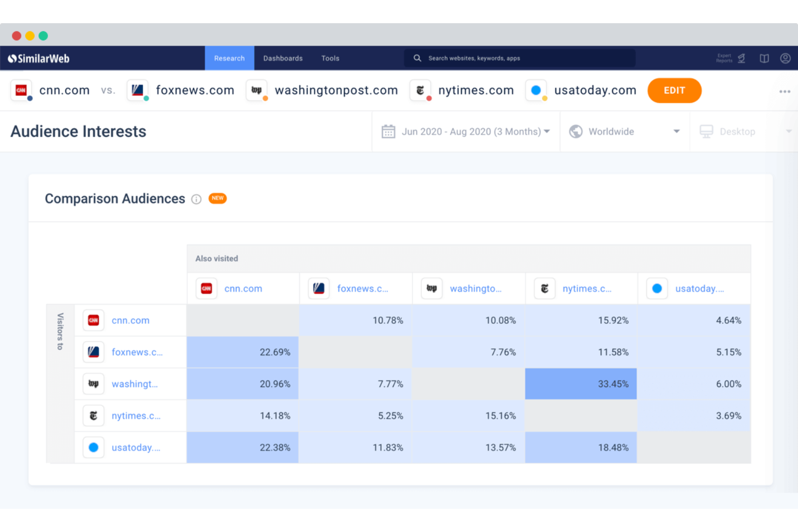Select the 10.78% cell
The image size is (798, 532).
pyautogui.click(x=355, y=321)
